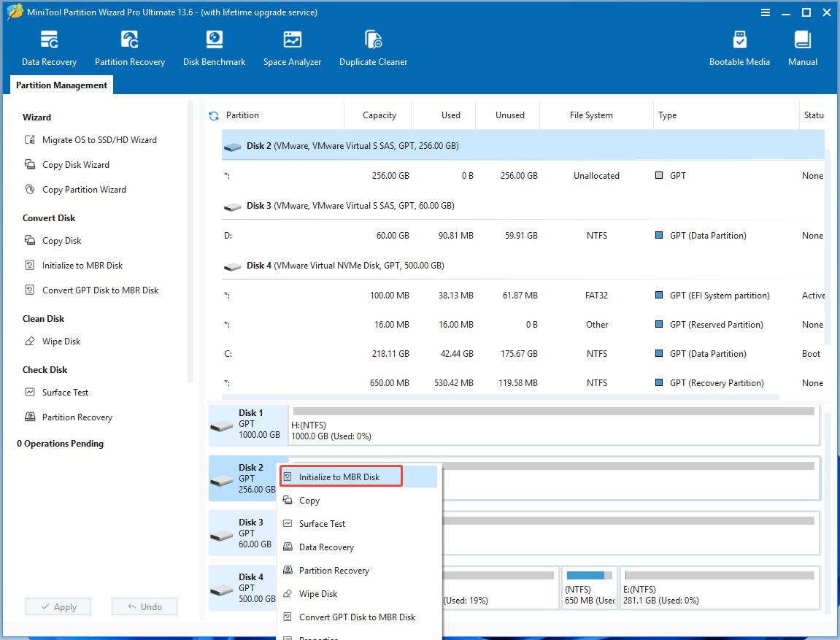Launch Duplicate Cleaner tool
This screenshot has width=840, height=640.
point(374,48)
